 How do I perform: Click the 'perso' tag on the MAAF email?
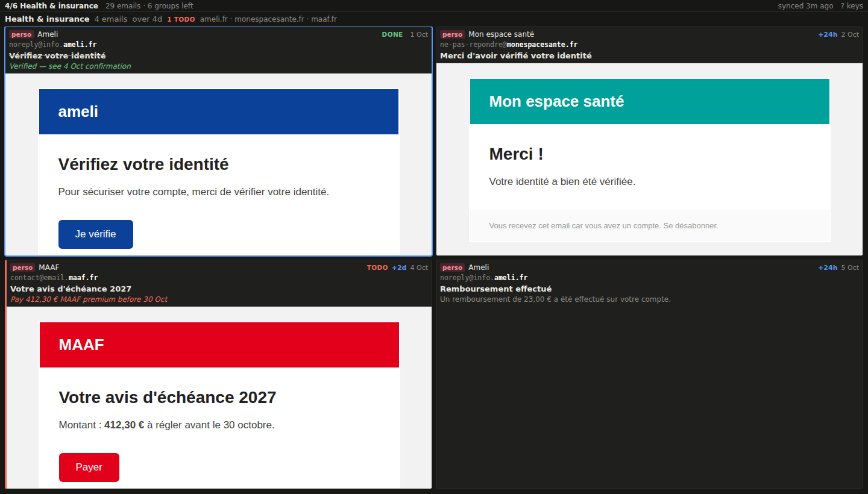pyautogui.click(x=23, y=267)
